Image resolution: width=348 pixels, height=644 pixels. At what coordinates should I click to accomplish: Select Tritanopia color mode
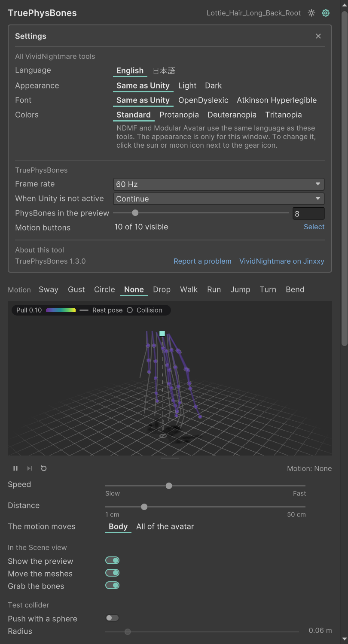[284, 115]
